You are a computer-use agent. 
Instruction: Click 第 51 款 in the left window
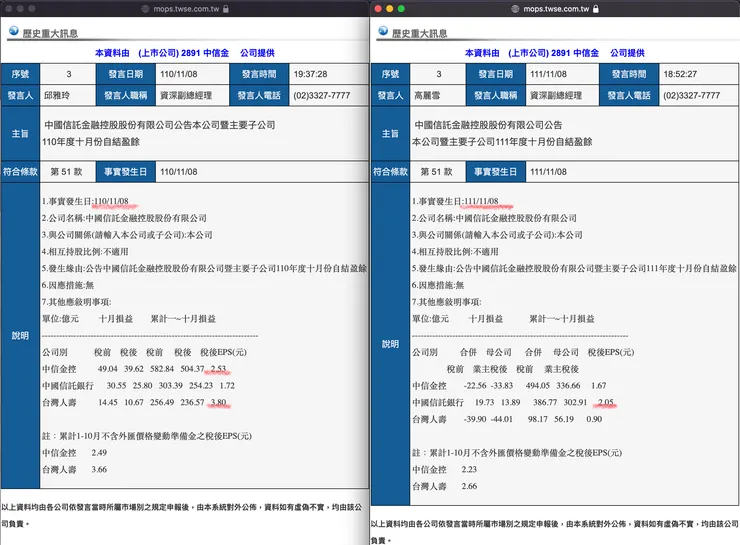click(67, 172)
